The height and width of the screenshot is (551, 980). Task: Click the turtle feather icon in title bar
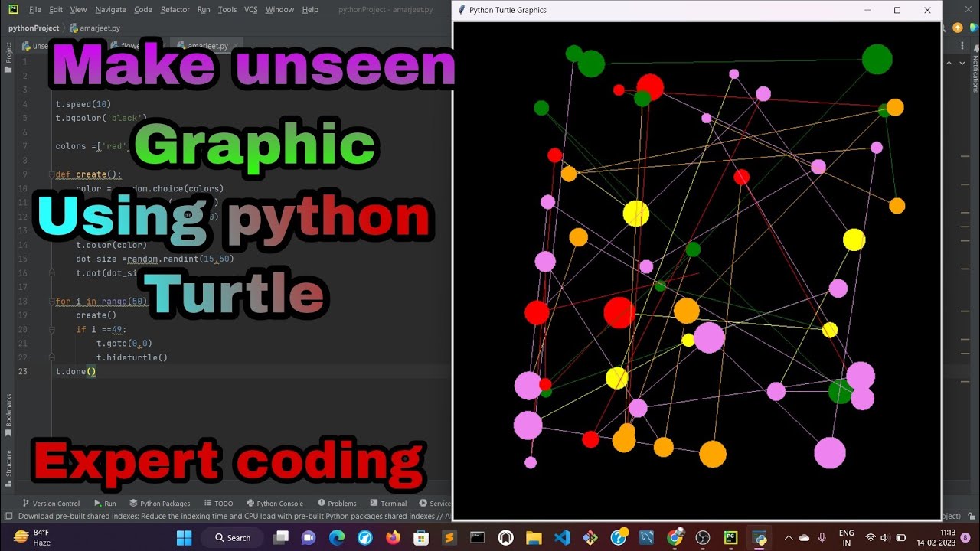[461, 10]
